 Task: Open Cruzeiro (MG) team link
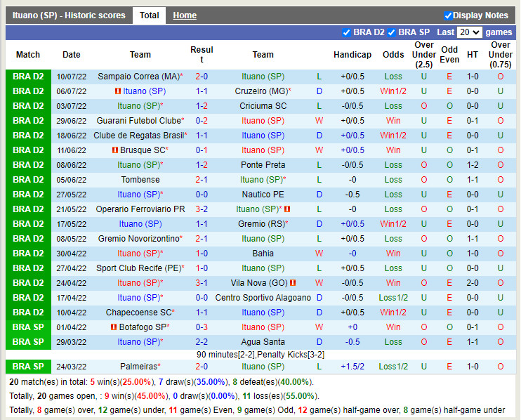260,91
